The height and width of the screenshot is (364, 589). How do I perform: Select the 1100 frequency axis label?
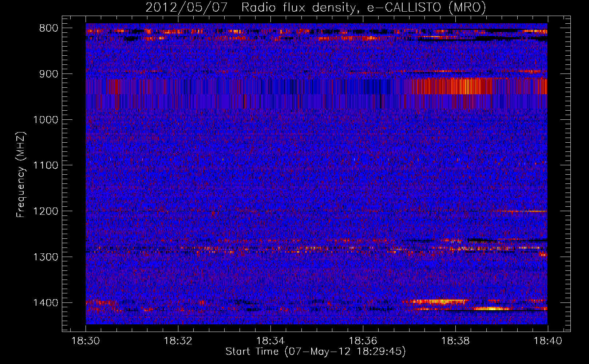click(46, 166)
